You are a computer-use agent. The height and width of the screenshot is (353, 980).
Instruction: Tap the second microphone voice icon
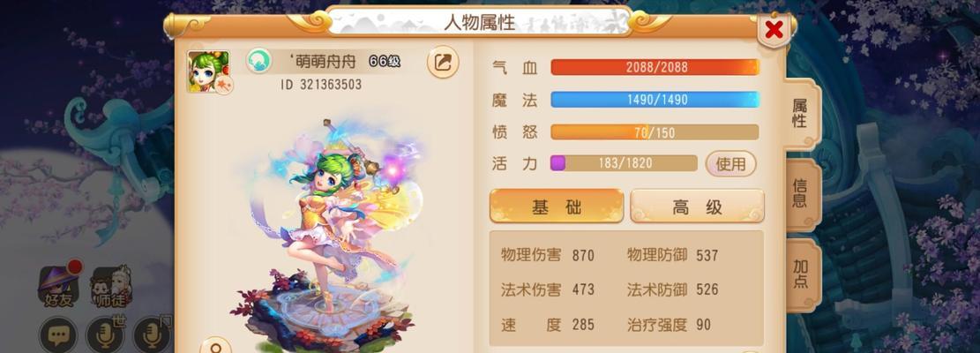coord(152,335)
